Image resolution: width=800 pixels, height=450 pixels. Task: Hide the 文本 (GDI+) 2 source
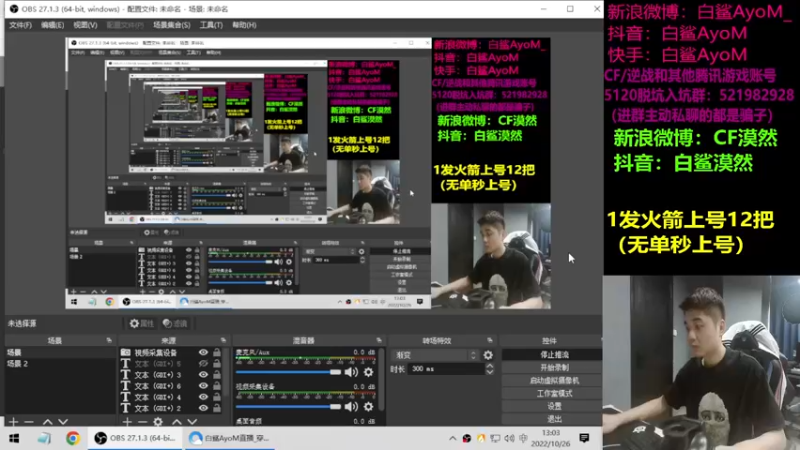tap(204, 408)
